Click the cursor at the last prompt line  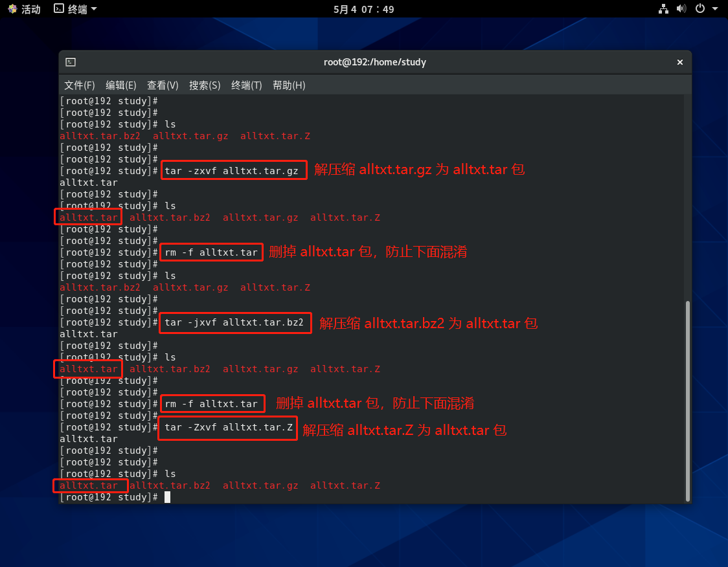pyautogui.click(x=167, y=497)
